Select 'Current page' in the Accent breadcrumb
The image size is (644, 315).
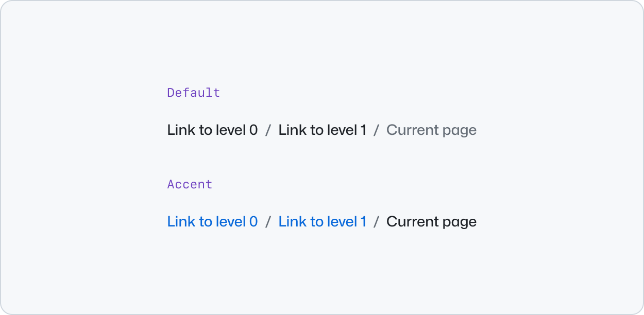[432, 221]
